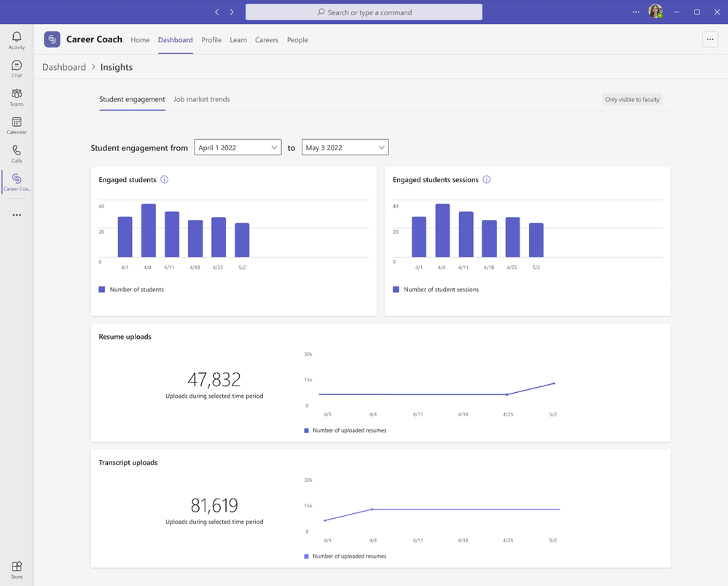Viewport: 728px width, 586px height.
Task: Select the Dashboard tab
Action: 175,40
